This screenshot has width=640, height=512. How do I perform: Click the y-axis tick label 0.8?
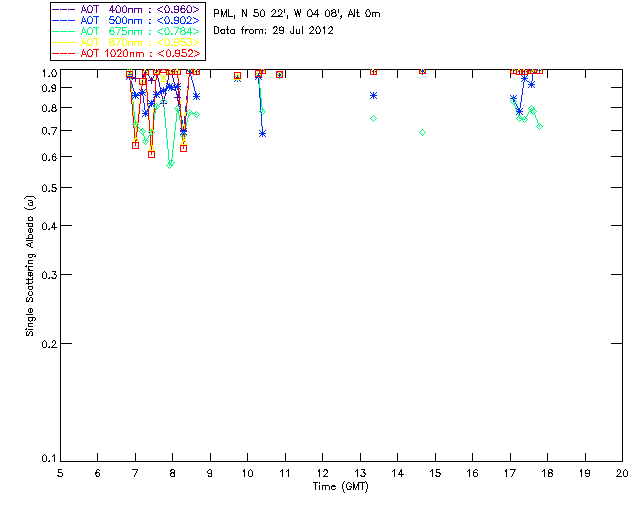[x=49, y=108]
